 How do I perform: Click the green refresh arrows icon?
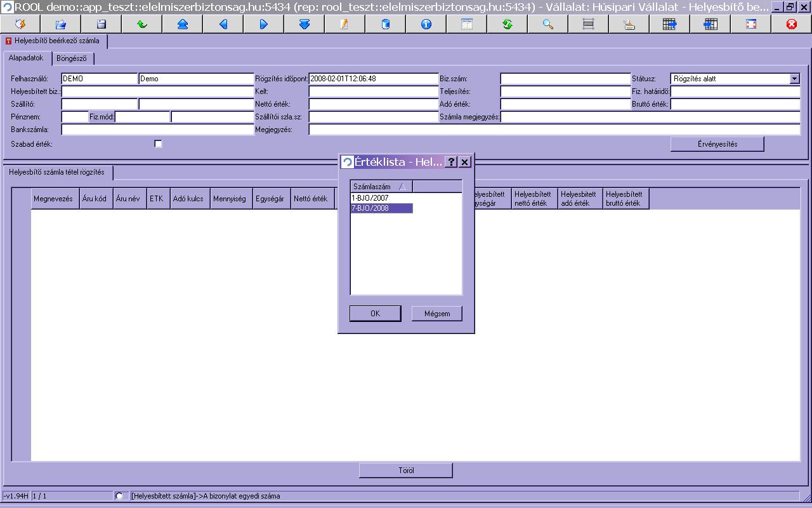[507, 24]
